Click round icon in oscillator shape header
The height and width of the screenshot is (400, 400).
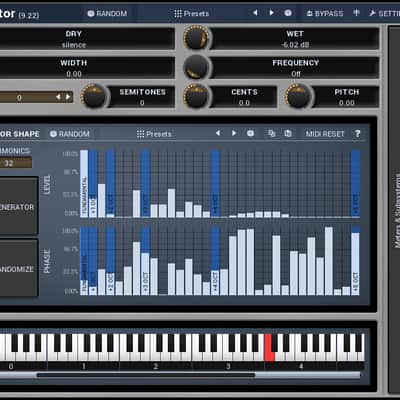[x=250, y=133]
